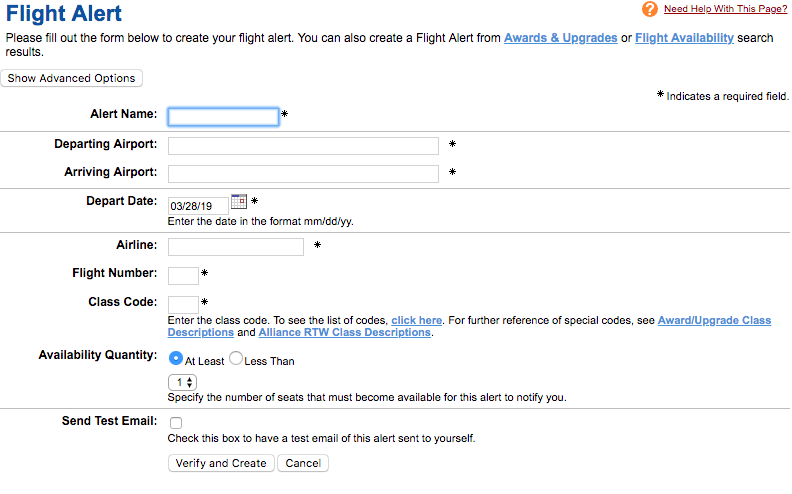Viewport: 792px width, 494px height.
Task: Click the Arriving Airport input field
Action: tap(303, 174)
